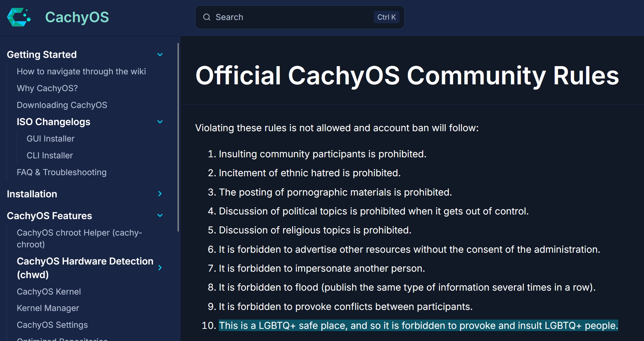644x341 pixels.
Task: Expand the Installation section chevron
Action: click(160, 194)
